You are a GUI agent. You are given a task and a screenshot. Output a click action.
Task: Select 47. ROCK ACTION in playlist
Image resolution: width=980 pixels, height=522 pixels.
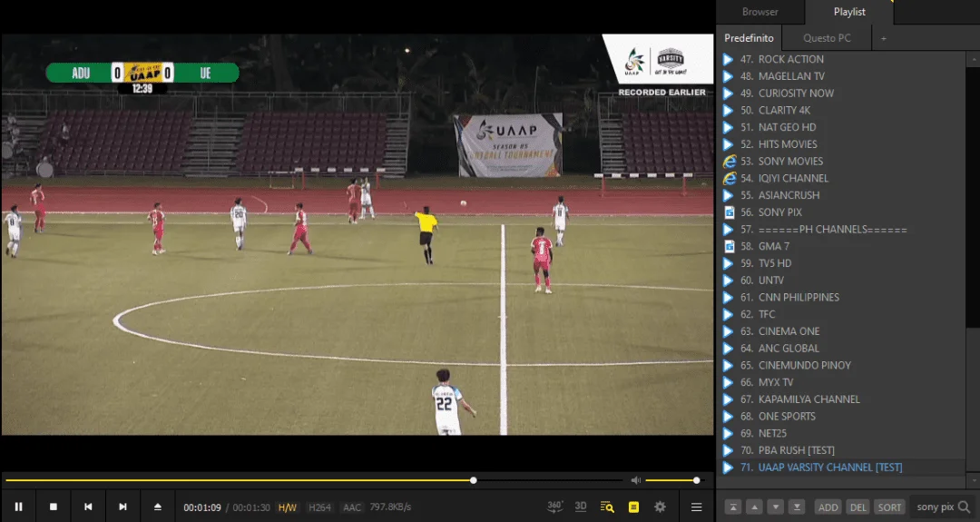coord(840,59)
